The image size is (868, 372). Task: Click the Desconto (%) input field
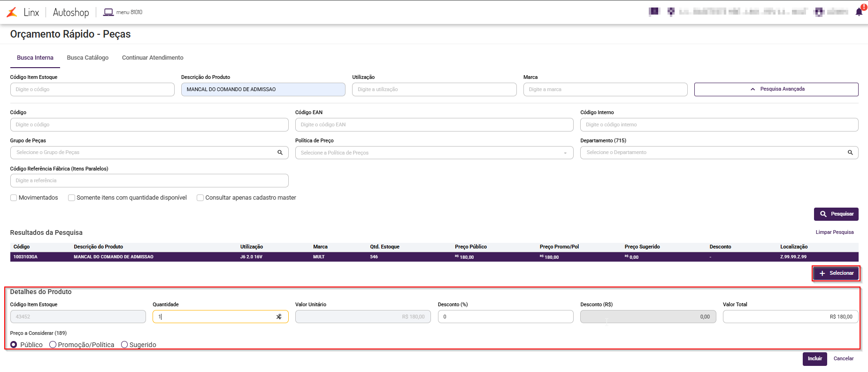pyautogui.click(x=505, y=317)
